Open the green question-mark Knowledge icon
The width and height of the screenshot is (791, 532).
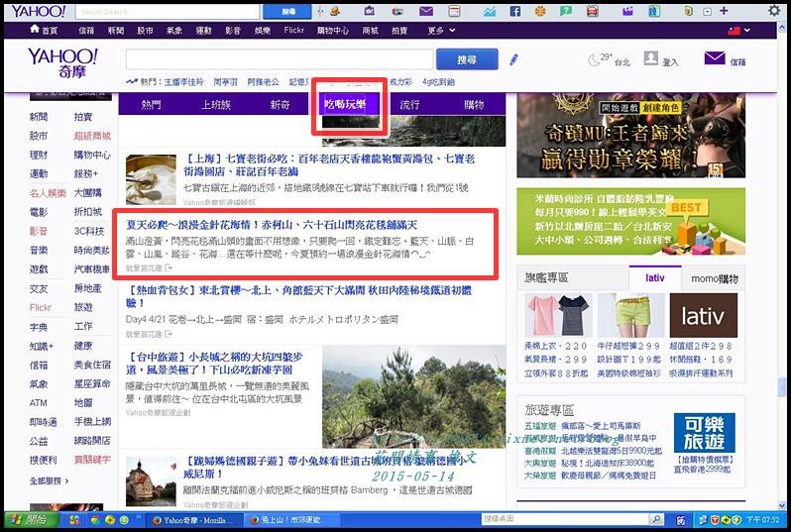566,11
